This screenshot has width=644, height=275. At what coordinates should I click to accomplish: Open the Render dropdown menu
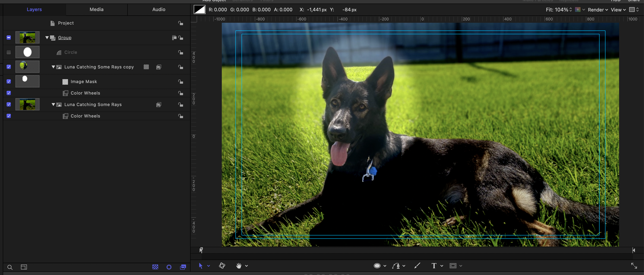(x=598, y=10)
